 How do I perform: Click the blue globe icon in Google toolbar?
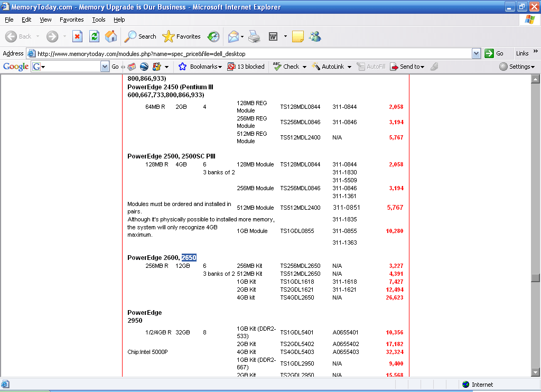tap(144, 67)
